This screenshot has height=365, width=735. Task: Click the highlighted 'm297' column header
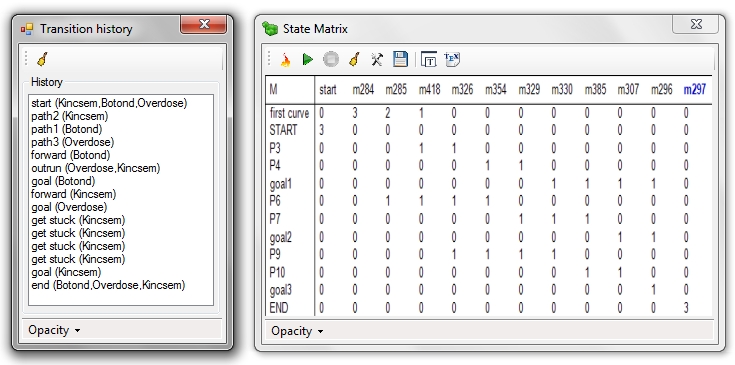695,89
